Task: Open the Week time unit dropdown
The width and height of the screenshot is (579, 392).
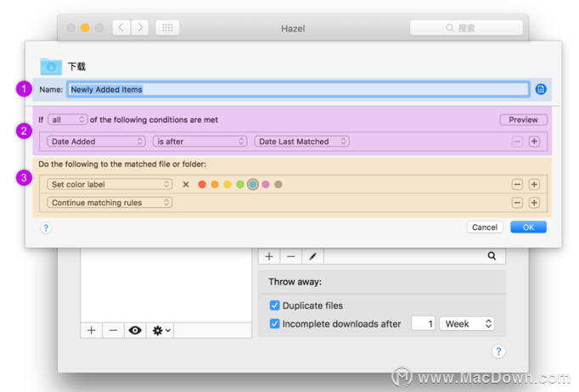Action: [467, 324]
